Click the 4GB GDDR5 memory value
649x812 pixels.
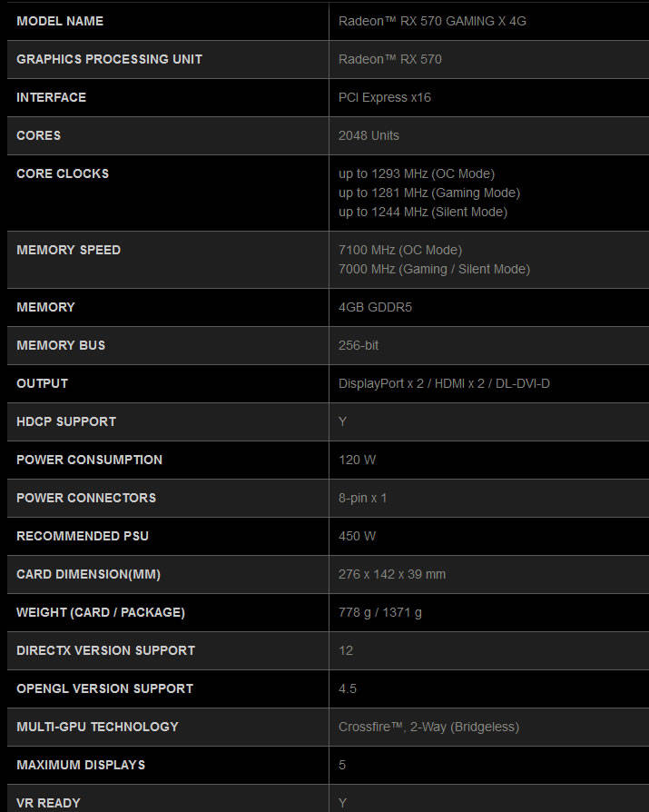coord(375,307)
